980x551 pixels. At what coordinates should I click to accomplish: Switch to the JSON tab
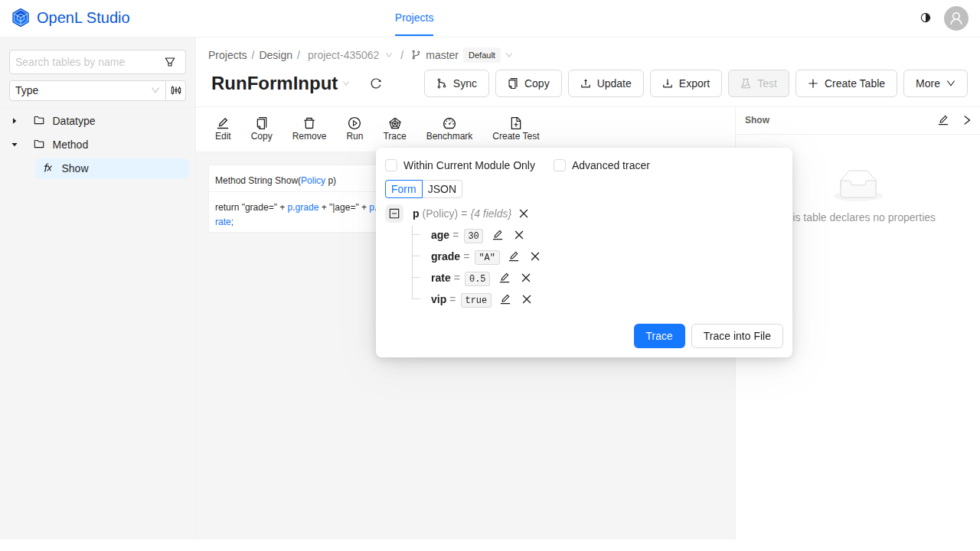point(442,189)
